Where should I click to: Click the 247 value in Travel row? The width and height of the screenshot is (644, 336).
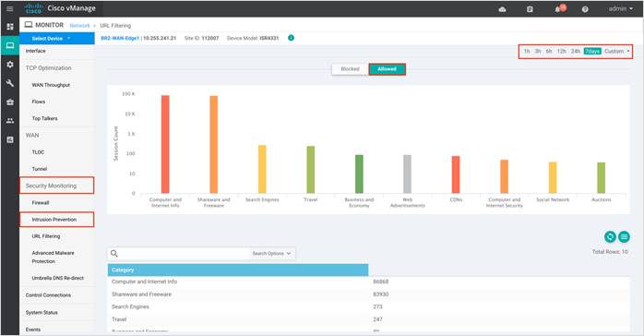pyautogui.click(x=378, y=319)
